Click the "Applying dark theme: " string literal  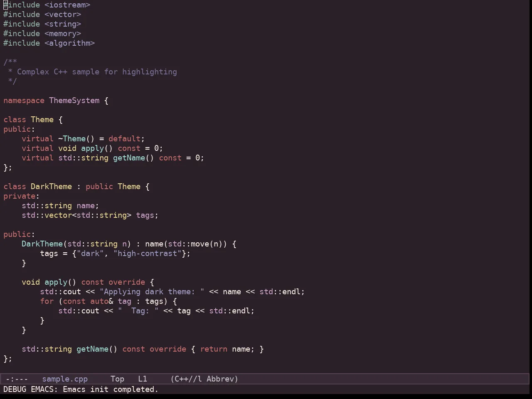[152, 292]
